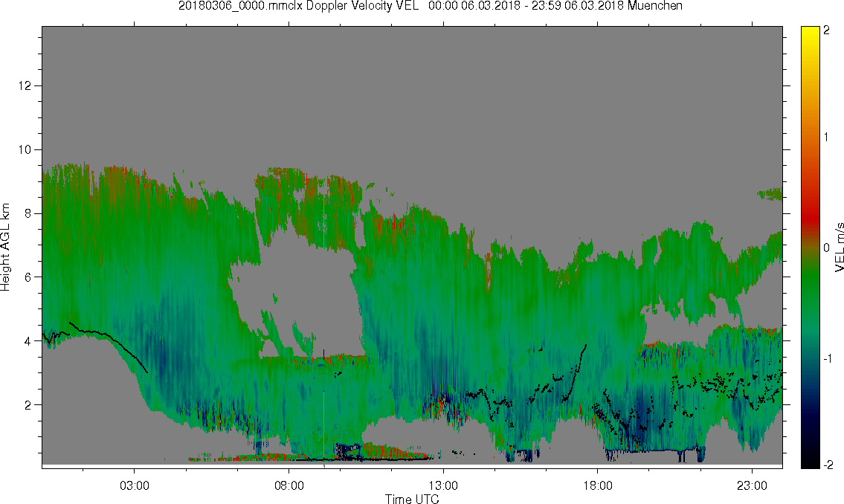
Task: Click the plot title mentioning Doppler Velocity VEL
Action: 431,6
